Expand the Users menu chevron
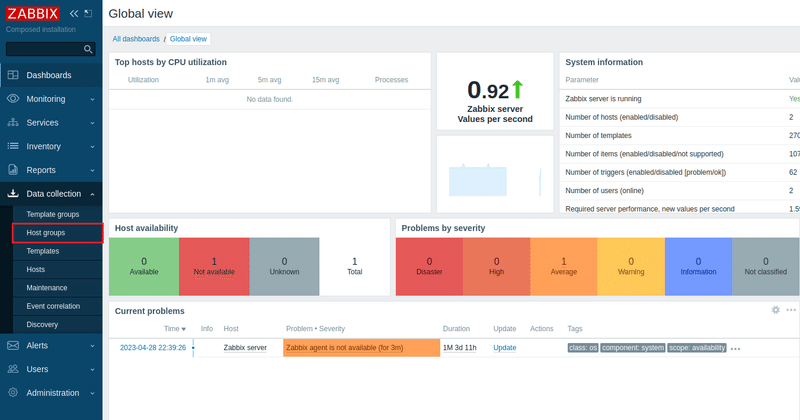 tap(92, 369)
